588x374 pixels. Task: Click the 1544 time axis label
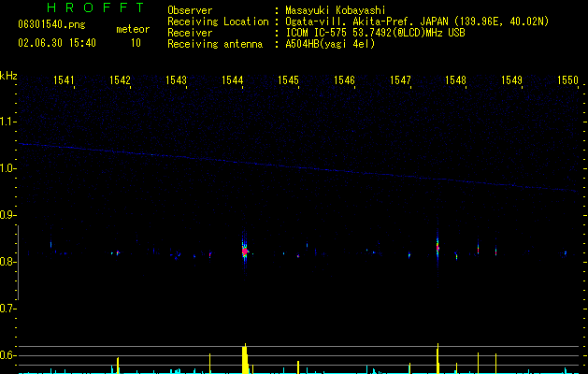[x=232, y=80]
